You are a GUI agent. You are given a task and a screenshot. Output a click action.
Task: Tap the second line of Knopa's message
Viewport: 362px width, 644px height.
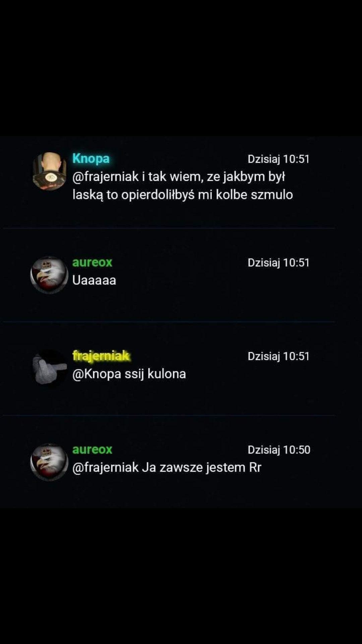pyautogui.click(x=183, y=195)
